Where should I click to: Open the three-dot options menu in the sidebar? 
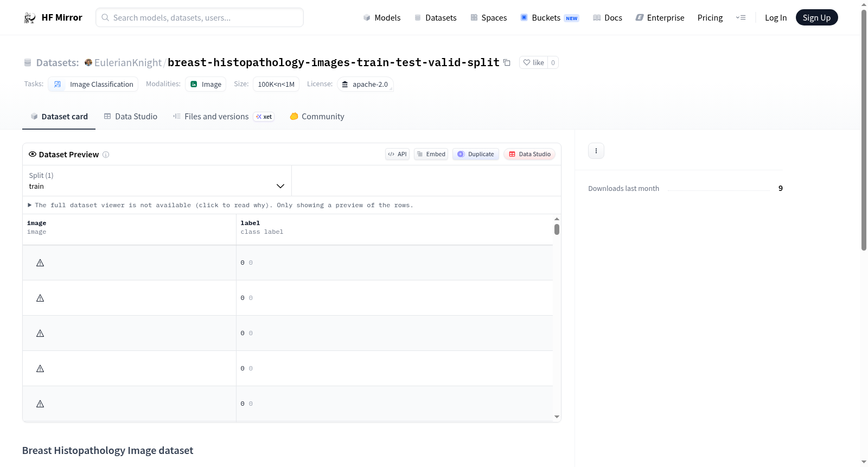(596, 151)
